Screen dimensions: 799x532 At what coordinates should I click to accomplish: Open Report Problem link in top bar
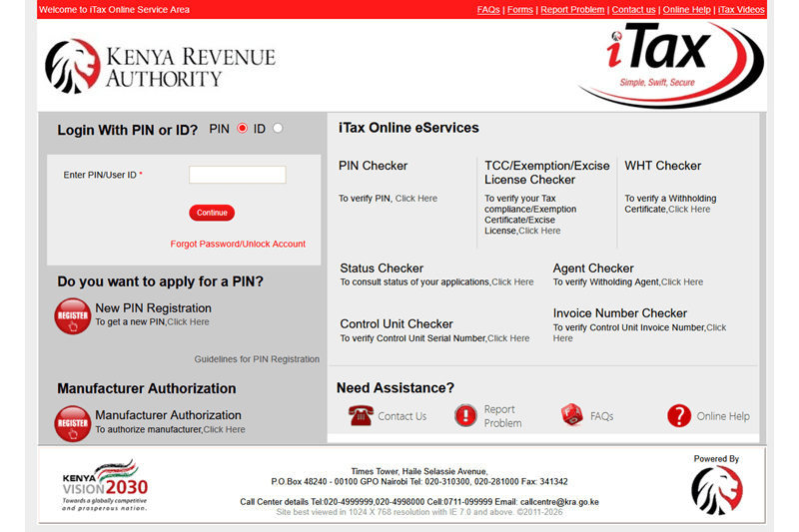coord(572,10)
